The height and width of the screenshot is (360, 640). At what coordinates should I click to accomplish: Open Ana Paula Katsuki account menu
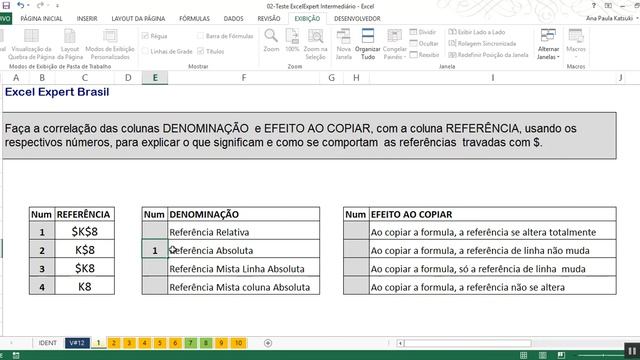612,18
